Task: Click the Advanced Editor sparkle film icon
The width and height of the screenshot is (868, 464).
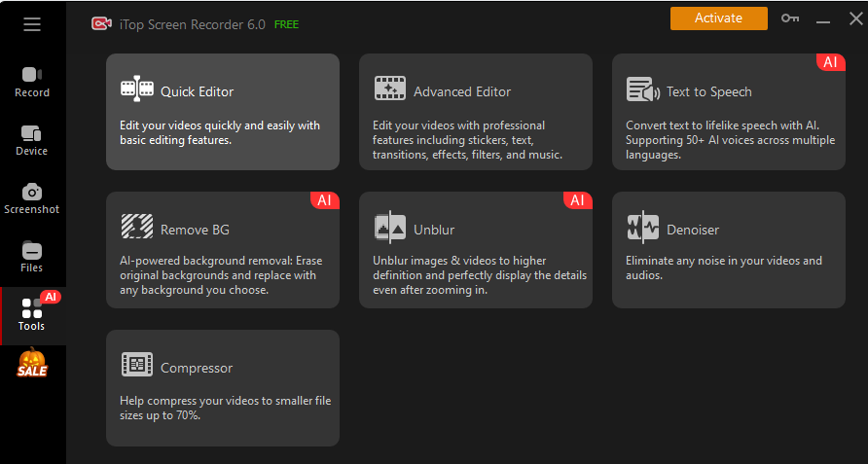Action: pyautogui.click(x=390, y=89)
